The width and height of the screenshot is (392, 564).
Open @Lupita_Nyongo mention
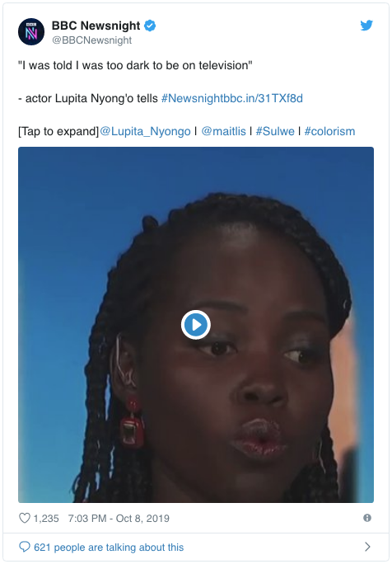pos(145,131)
